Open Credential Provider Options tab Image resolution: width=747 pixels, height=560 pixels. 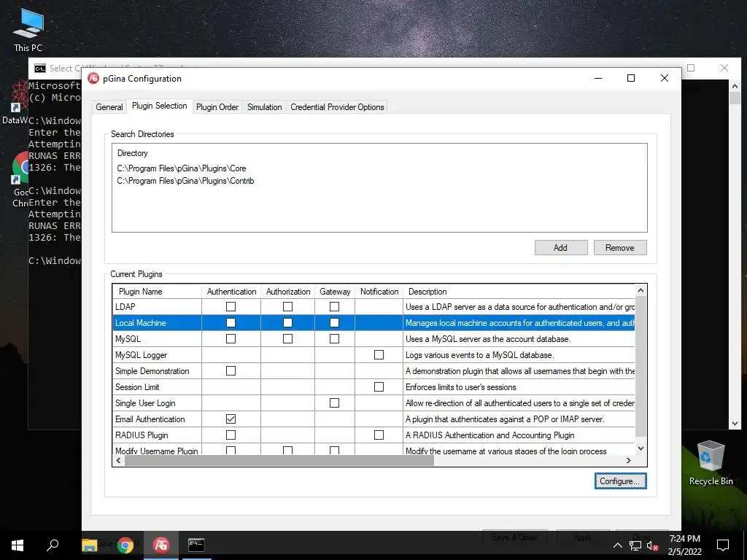[x=337, y=107]
